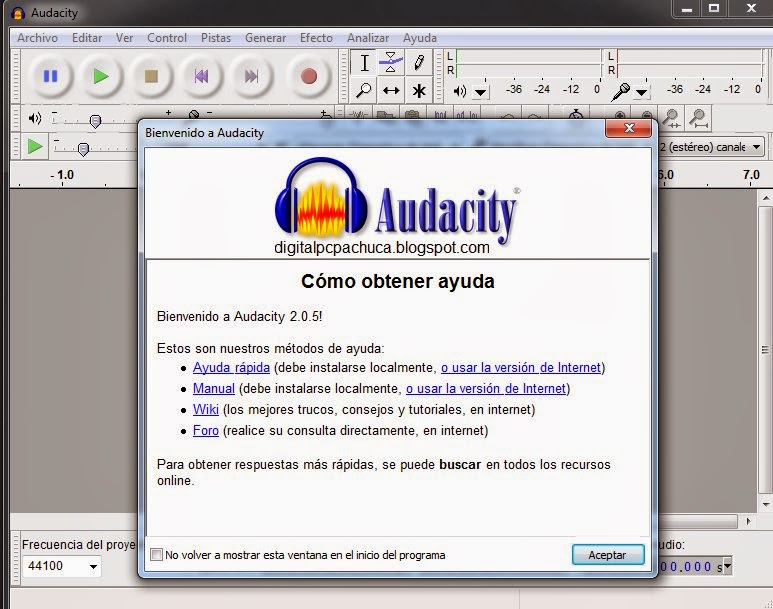Click the input level meter bar

pos(689,64)
